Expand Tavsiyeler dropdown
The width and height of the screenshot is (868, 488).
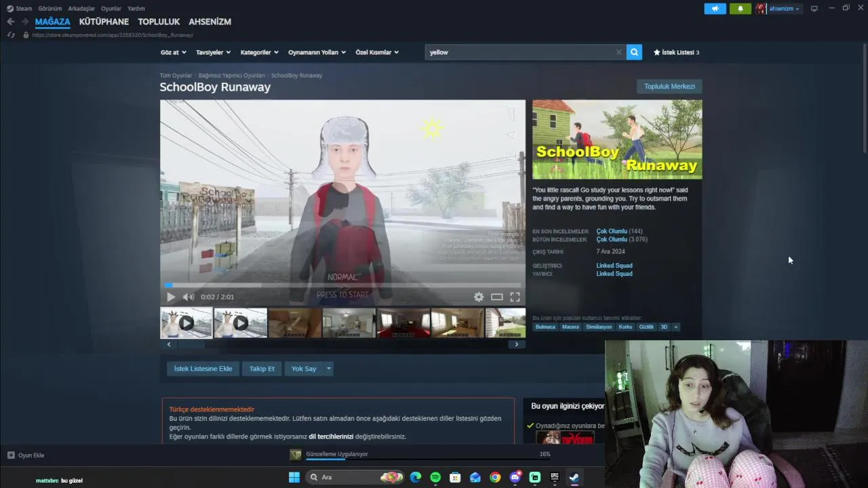tap(213, 52)
